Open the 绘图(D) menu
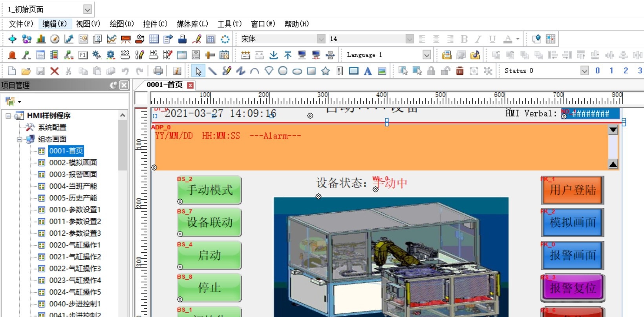 (x=122, y=24)
